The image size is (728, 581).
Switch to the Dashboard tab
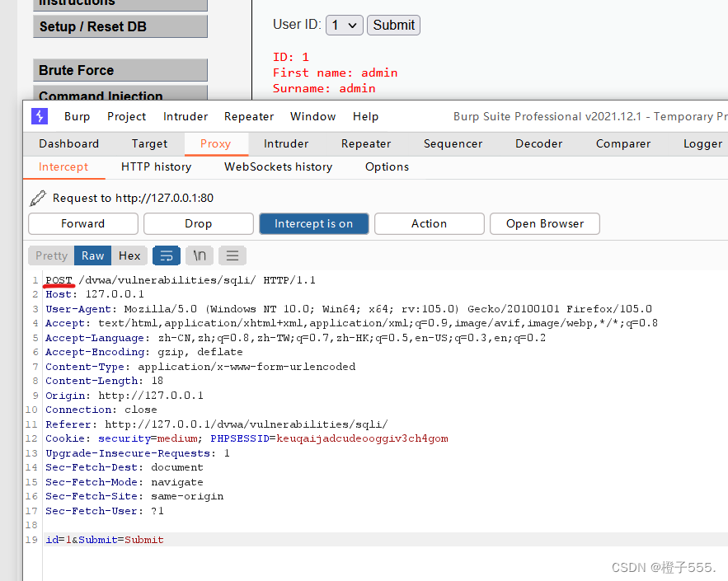(x=68, y=144)
